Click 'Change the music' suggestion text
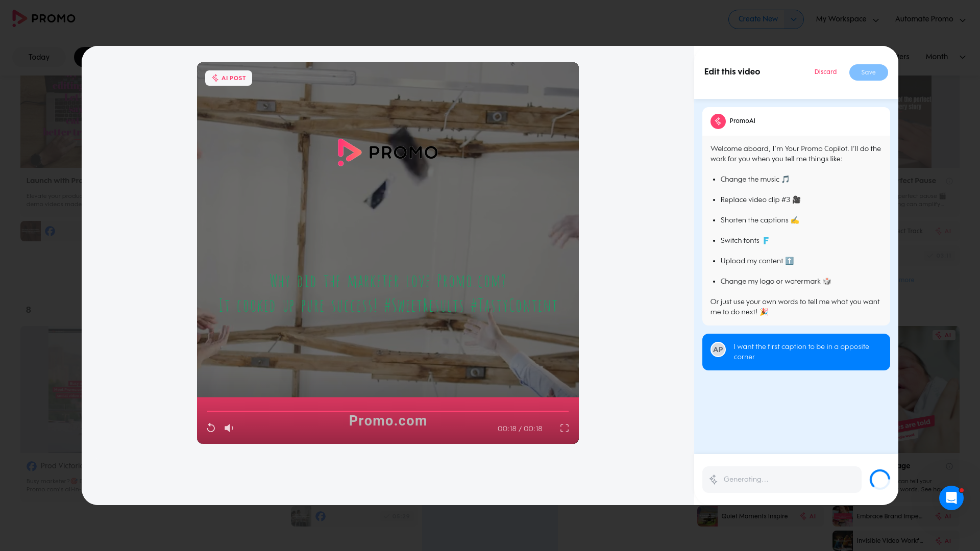Image resolution: width=980 pixels, height=551 pixels. point(755,180)
